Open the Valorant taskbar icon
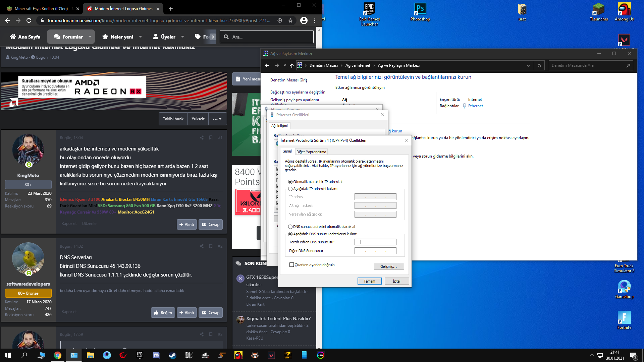The width and height of the screenshot is (644, 362). [271, 355]
